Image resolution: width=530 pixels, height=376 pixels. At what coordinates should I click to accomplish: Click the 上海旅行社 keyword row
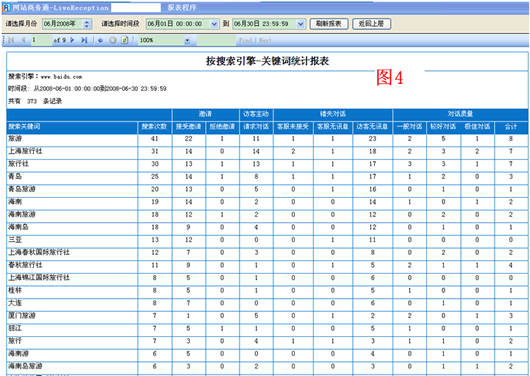[267, 151]
